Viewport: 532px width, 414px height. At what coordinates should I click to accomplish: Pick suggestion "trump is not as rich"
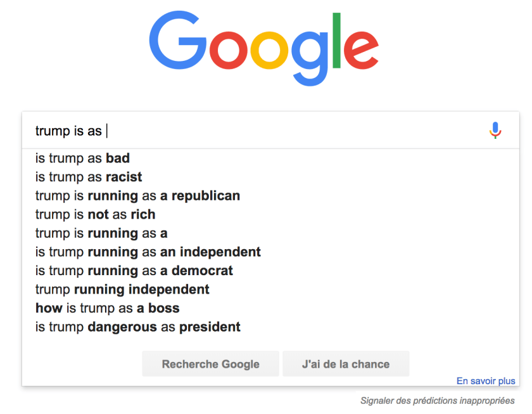coord(96,214)
